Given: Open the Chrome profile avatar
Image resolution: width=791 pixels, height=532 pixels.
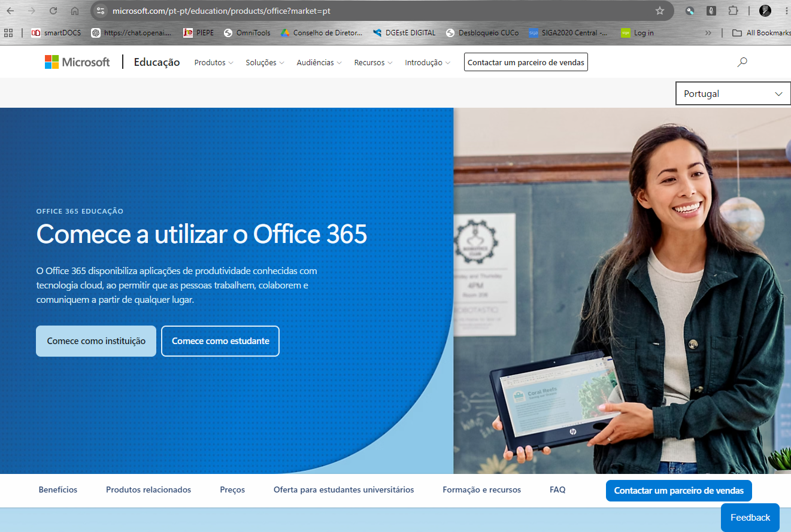Looking at the screenshot, I should pyautogui.click(x=765, y=11).
